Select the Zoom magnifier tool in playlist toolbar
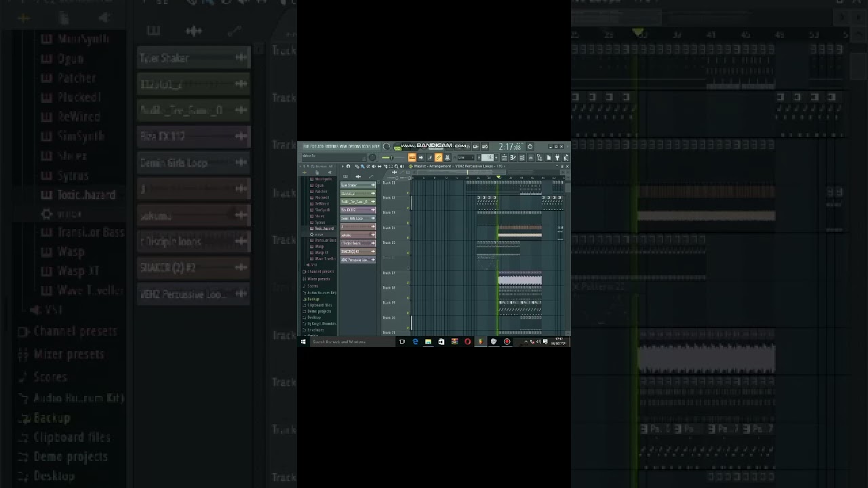 pyautogui.click(x=396, y=166)
